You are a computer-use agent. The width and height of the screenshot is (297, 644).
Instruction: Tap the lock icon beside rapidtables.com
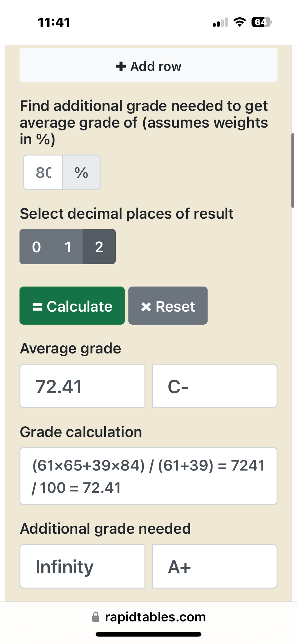tap(96, 617)
